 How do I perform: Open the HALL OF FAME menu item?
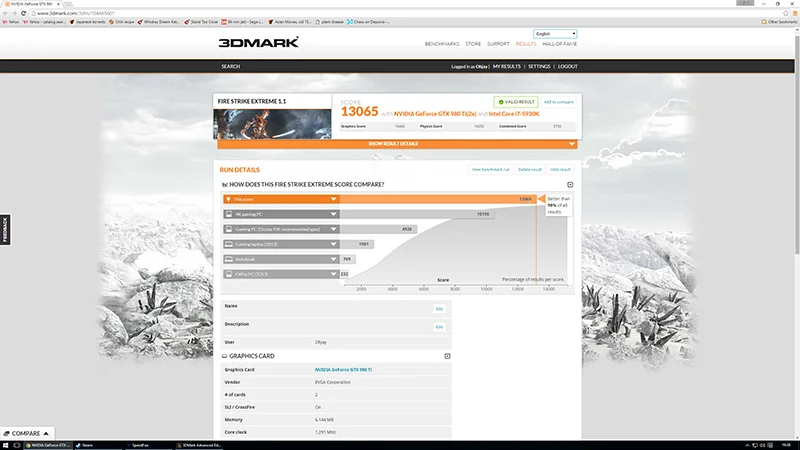pyautogui.click(x=559, y=44)
